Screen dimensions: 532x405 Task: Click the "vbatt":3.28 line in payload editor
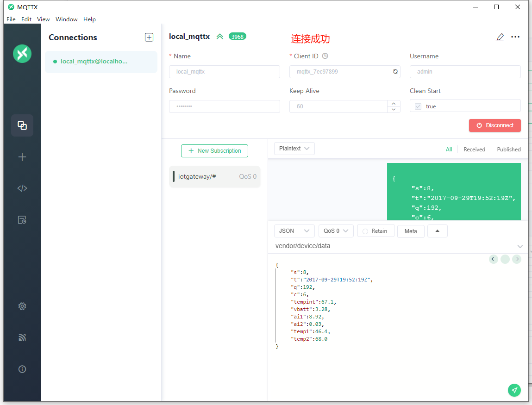click(x=310, y=309)
